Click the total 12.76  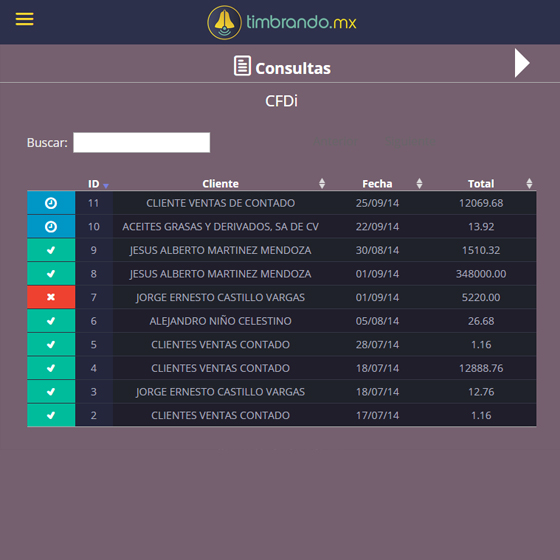[x=481, y=392]
